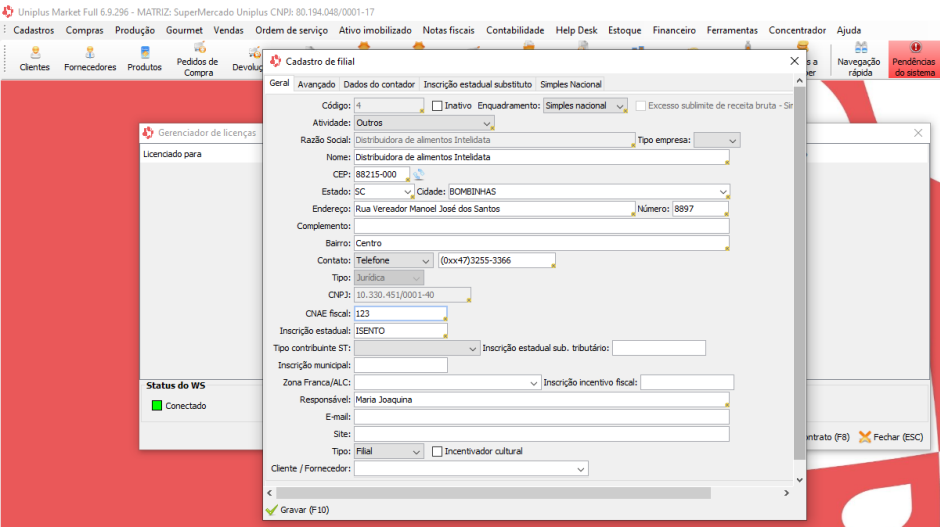Viewport: 940px width, 528px height.
Task: Click Inscrição incentivo fiscal input field
Action: (x=687, y=382)
